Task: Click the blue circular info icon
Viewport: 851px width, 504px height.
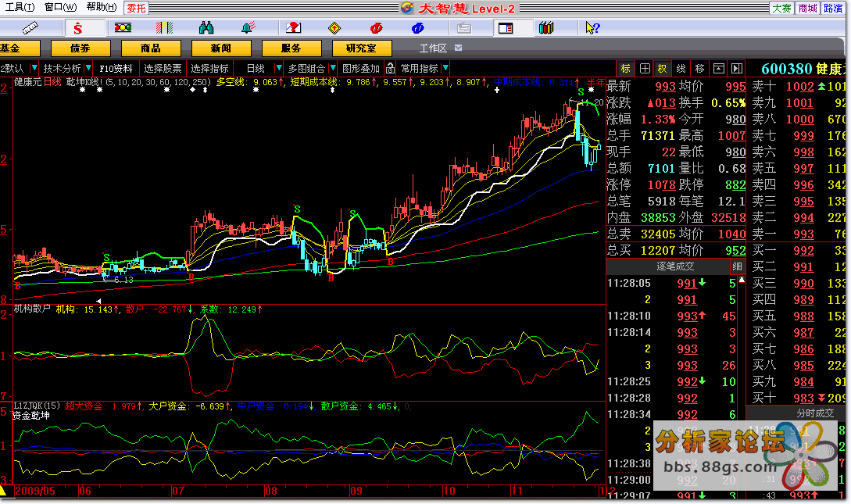Action: pyautogui.click(x=417, y=27)
